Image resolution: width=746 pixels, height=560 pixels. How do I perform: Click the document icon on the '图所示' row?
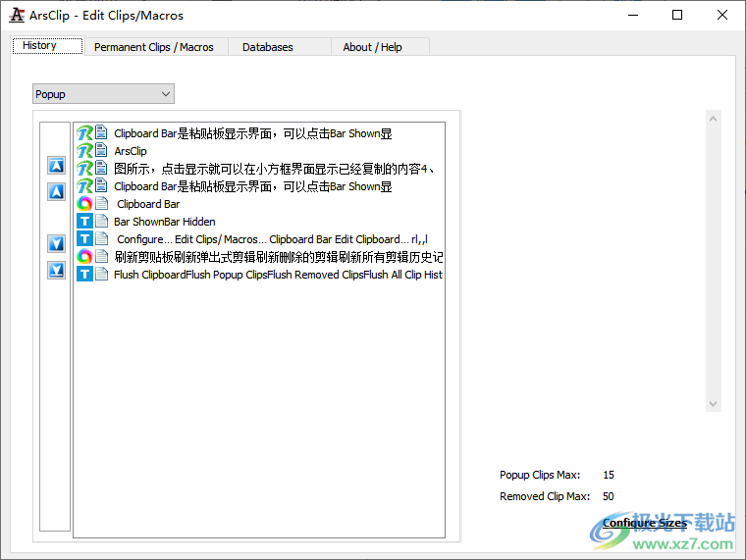101,168
